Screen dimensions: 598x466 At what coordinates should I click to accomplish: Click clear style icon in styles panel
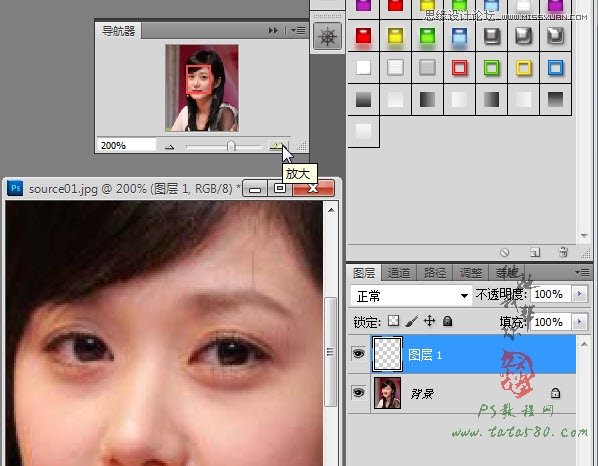(x=505, y=252)
